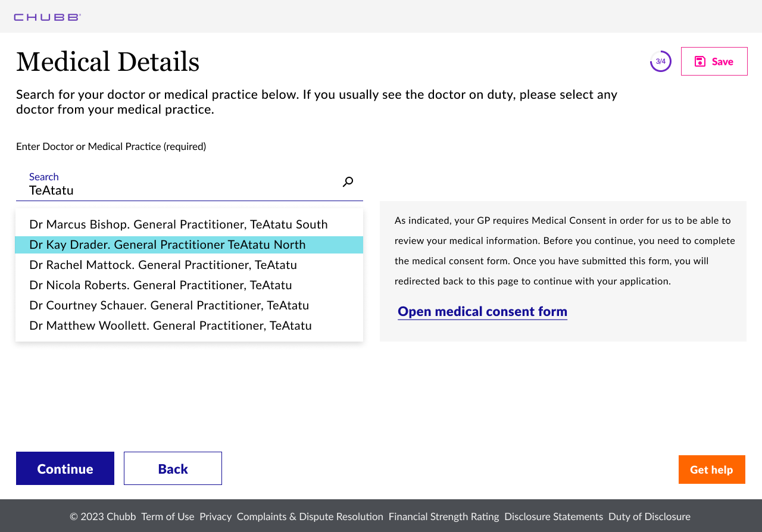Open Financial Strength Rating link
The width and height of the screenshot is (762, 532).
coord(444,517)
